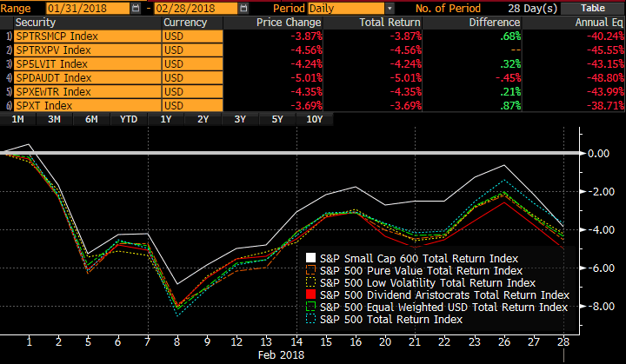Screen dimensions: 626x364
Task: Click the Feb 2018 x-axis label
Action: pyautogui.click(x=281, y=354)
